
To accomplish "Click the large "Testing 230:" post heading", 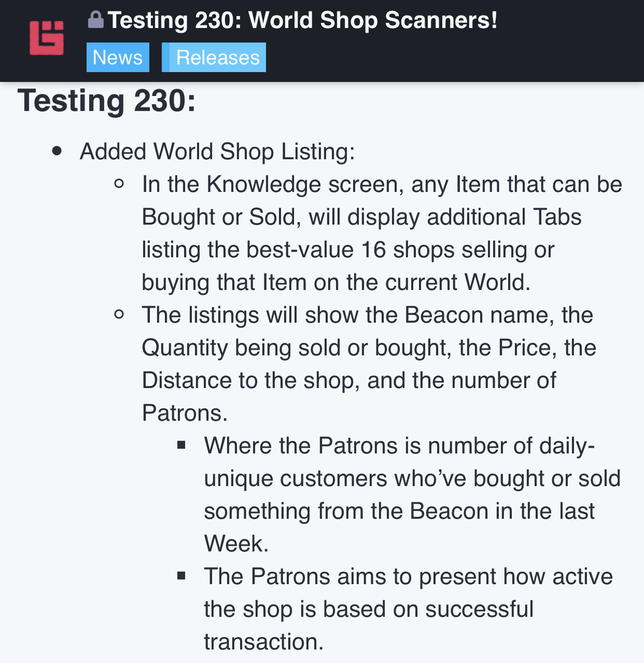I will [x=107, y=100].
